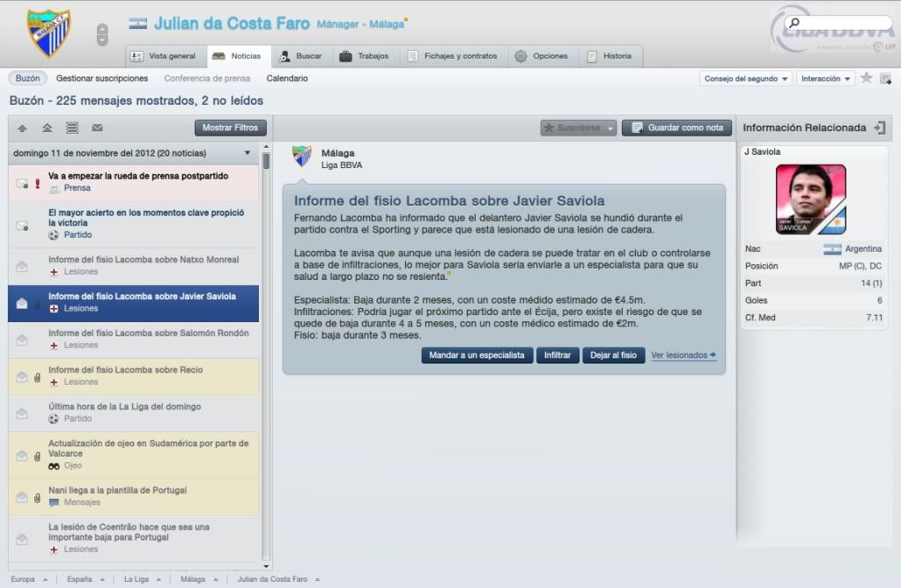Click the bookmark star icon at top right
The height and width of the screenshot is (588, 901).
click(867, 78)
